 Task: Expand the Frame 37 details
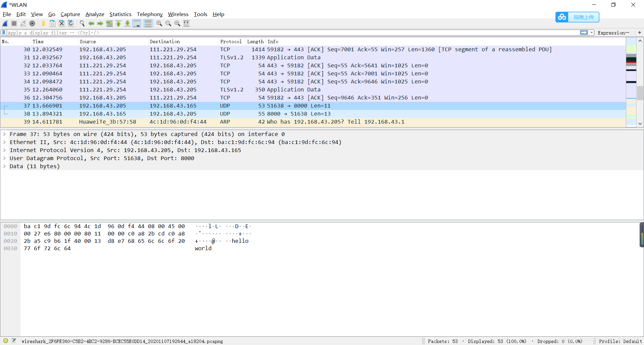(4, 134)
